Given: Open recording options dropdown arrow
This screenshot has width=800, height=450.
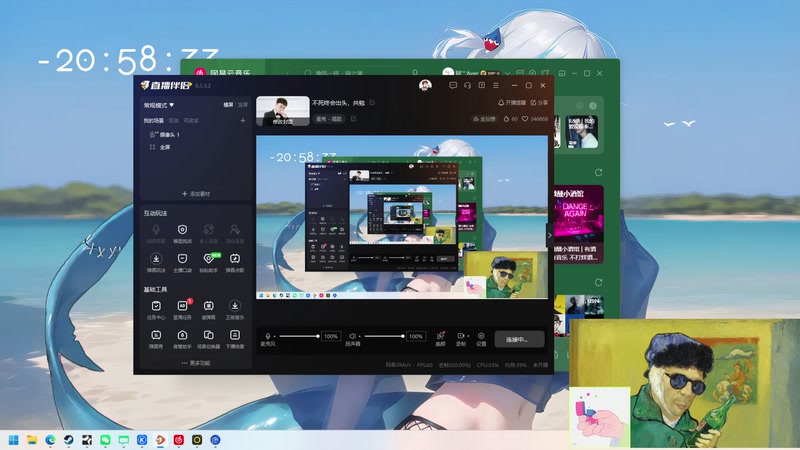Looking at the screenshot, I should [468, 336].
